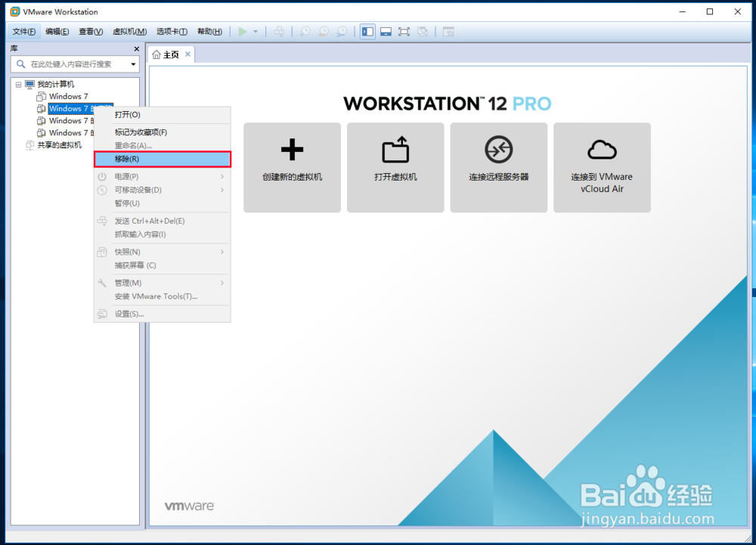Open the 编辑(E) menu
The height and width of the screenshot is (545, 756).
click(57, 32)
